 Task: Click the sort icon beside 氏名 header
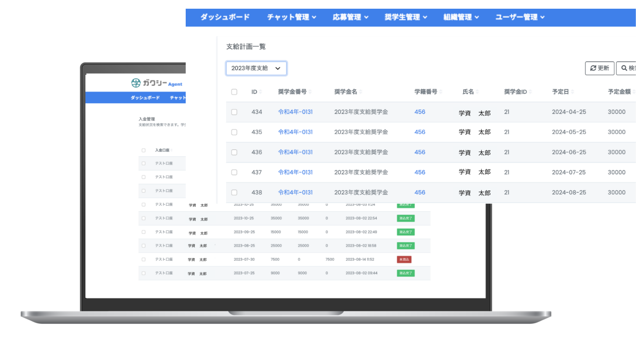coord(477,92)
